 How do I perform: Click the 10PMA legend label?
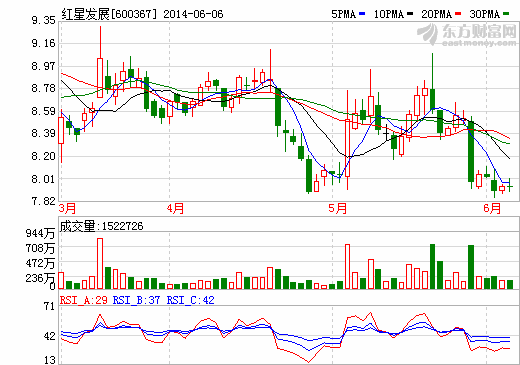coord(389,14)
